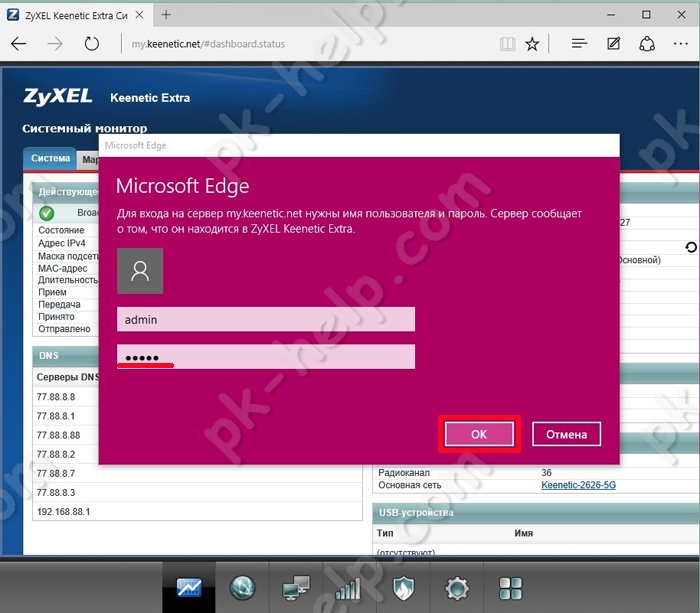
Task: Open the security shield flame icon
Action: (x=403, y=588)
